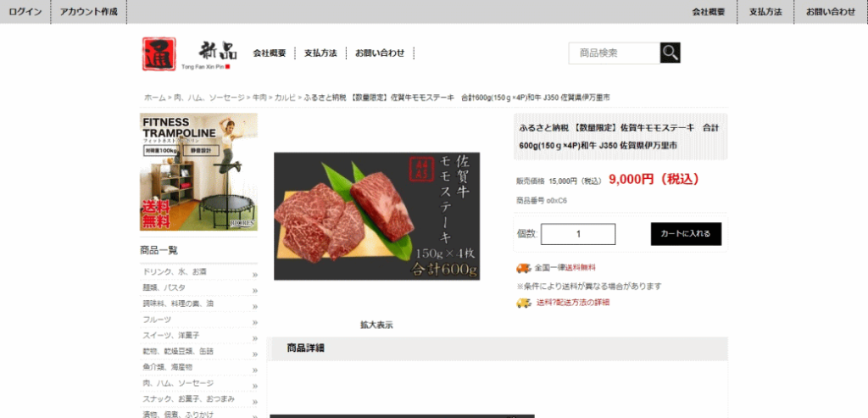Image resolution: width=868 pixels, height=418 pixels.
Task: Click the 個数 quantity input box
Action: (578, 234)
